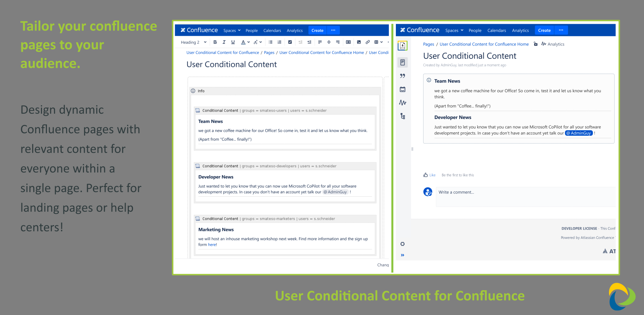This screenshot has width=644, height=315.
Task: Insert an image or file
Action: (x=359, y=42)
